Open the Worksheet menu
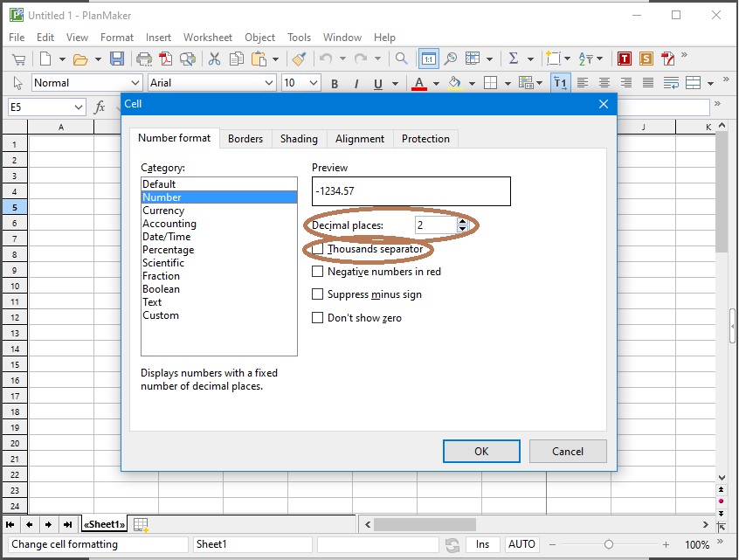This screenshot has width=739, height=560. click(x=207, y=38)
